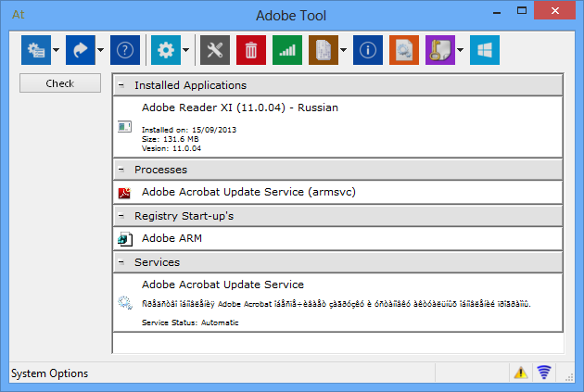Click the purple key license icon

[x=440, y=50]
